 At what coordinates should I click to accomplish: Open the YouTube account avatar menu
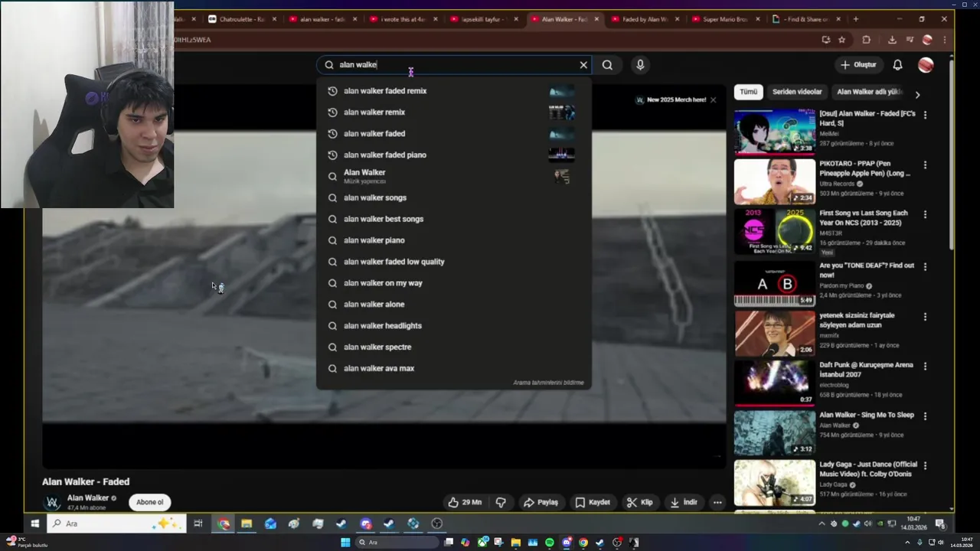point(926,65)
